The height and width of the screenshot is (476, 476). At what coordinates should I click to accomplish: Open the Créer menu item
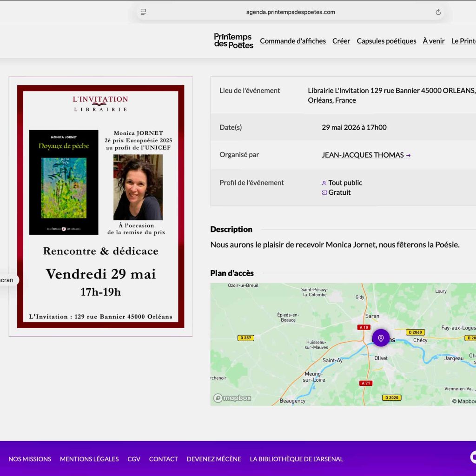[341, 41]
